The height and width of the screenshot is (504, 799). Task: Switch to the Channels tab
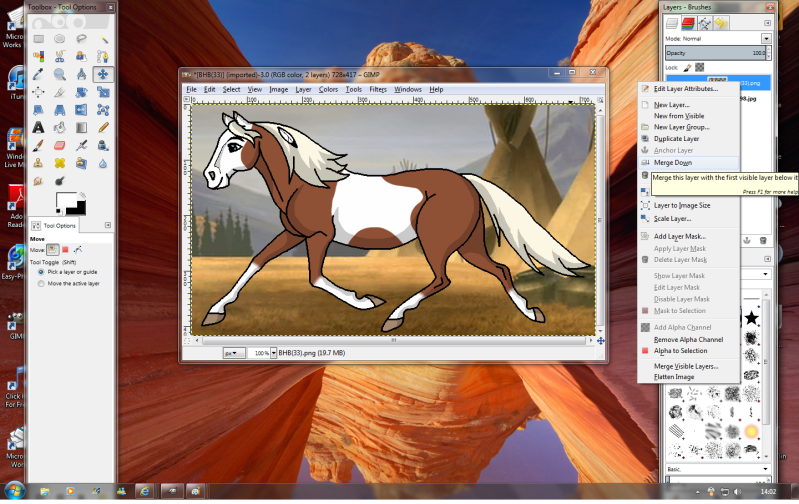tap(688, 23)
